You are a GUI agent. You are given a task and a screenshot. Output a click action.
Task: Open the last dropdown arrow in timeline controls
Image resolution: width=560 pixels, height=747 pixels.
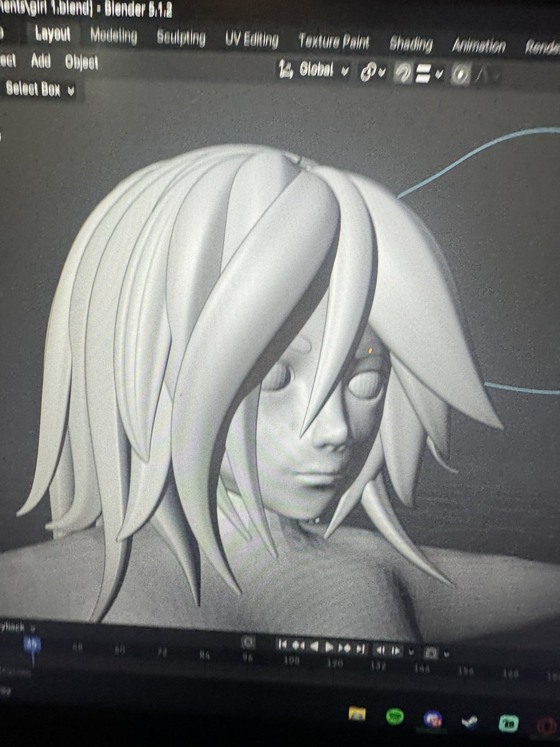click(x=447, y=654)
